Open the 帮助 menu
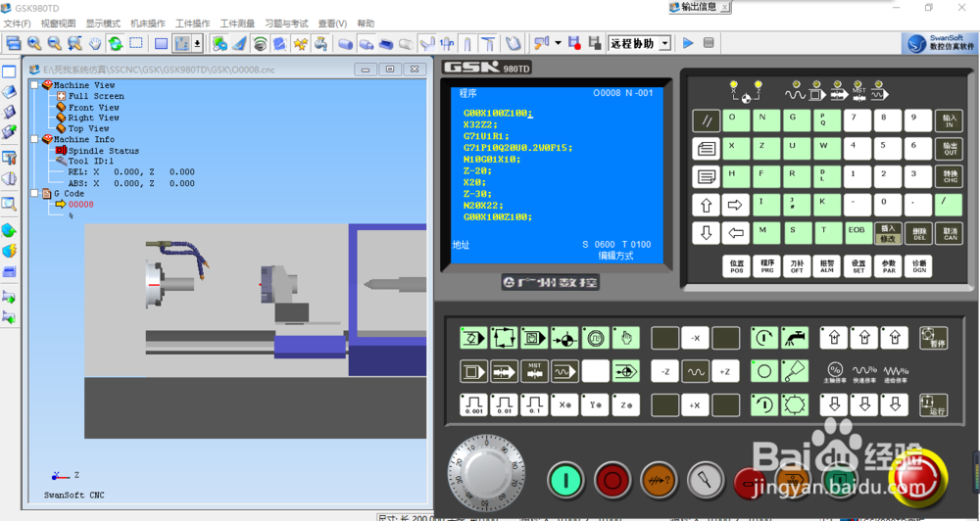The width and height of the screenshot is (980, 521). 366,24
